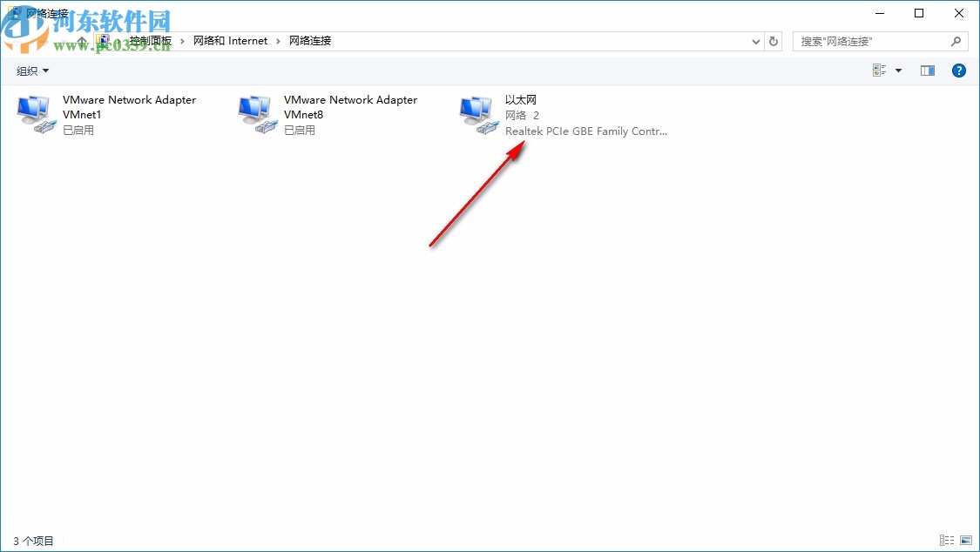The image size is (980, 552).
Task: Open the 组织 dropdown menu
Action: [x=32, y=71]
